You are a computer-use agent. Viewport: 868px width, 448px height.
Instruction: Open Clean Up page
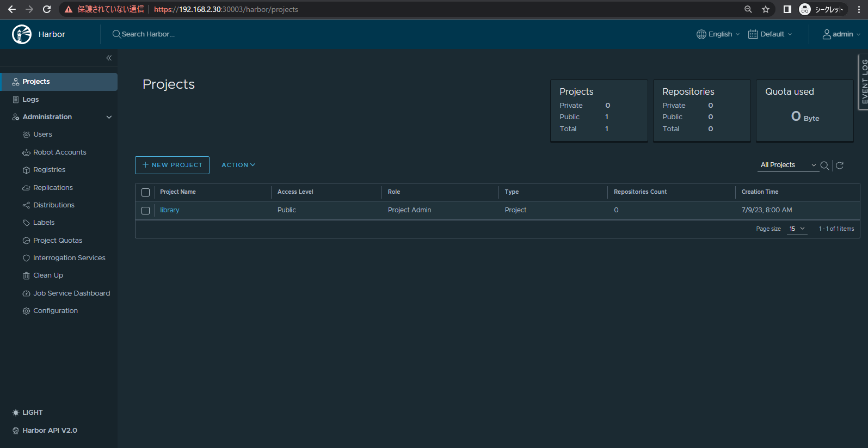[x=48, y=275]
